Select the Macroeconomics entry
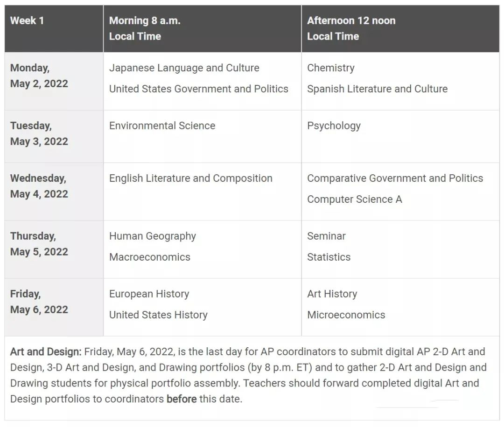The width and height of the screenshot is (504, 427). click(150, 257)
